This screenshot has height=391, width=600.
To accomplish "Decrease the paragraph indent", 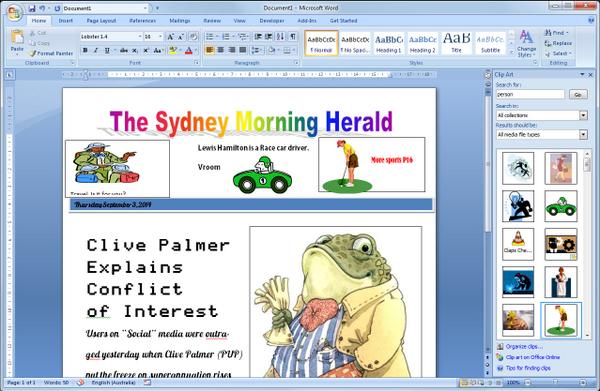I will point(258,37).
